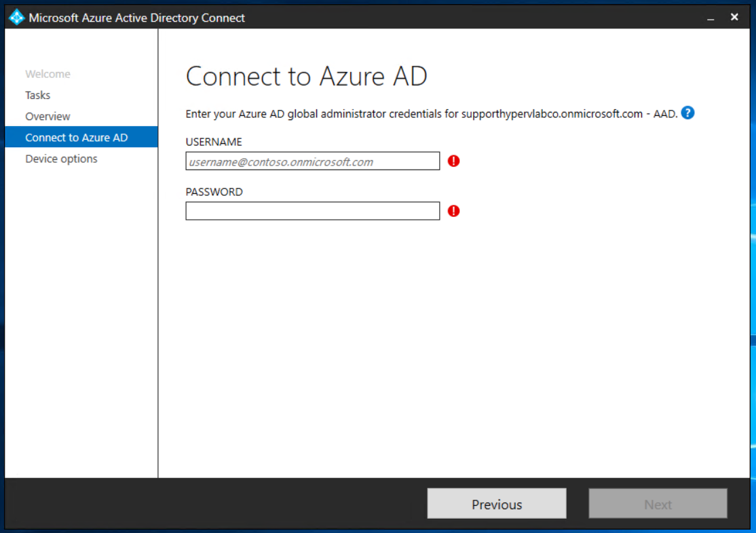Go to the Welcome step in sidebar
Image resolution: width=756 pixels, height=533 pixels.
click(48, 74)
